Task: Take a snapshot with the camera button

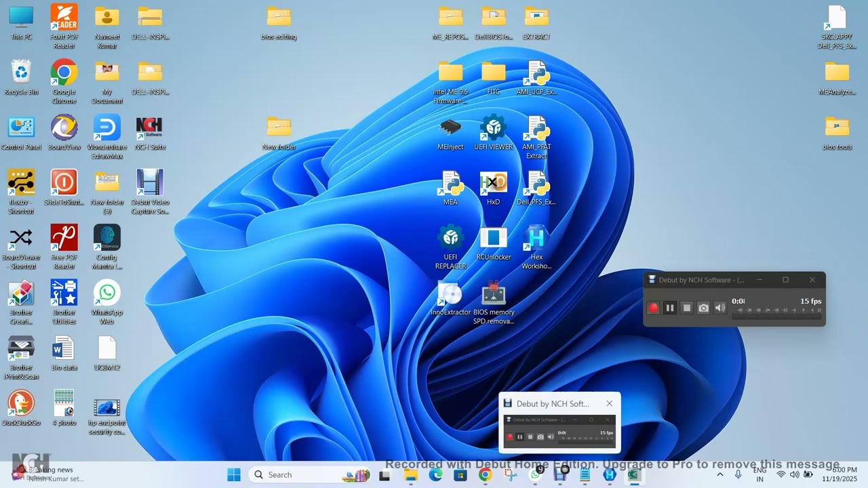Action: click(x=703, y=308)
